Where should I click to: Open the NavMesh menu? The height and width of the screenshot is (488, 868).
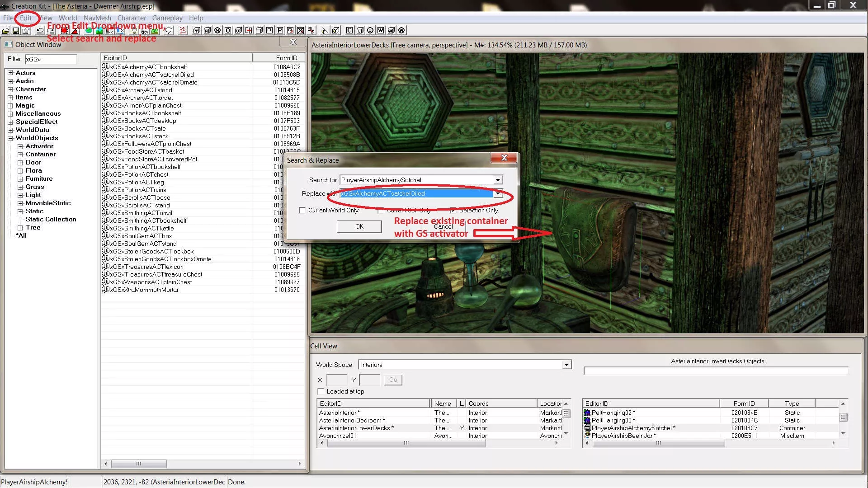click(x=97, y=18)
